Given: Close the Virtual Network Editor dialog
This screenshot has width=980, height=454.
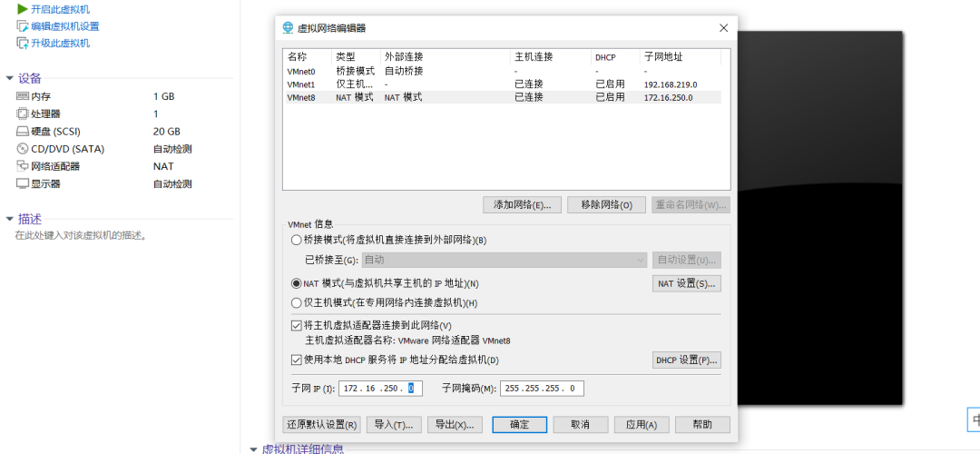Looking at the screenshot, I should click(x=724, y=27).
